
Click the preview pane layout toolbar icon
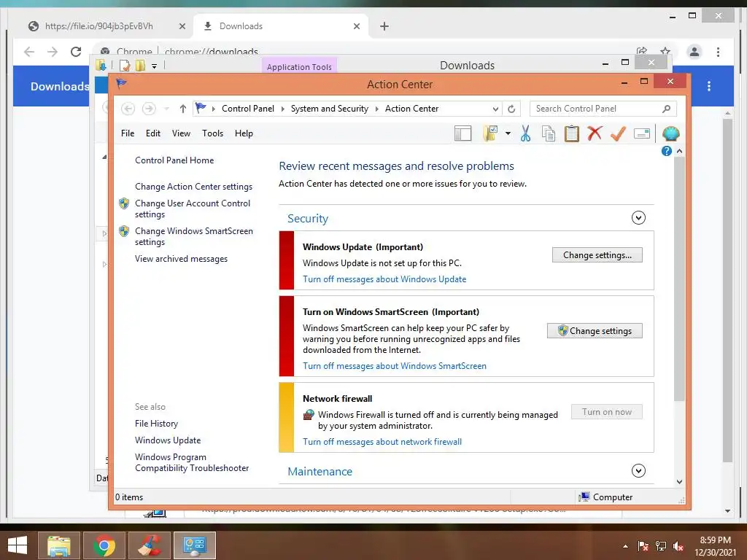462,134
